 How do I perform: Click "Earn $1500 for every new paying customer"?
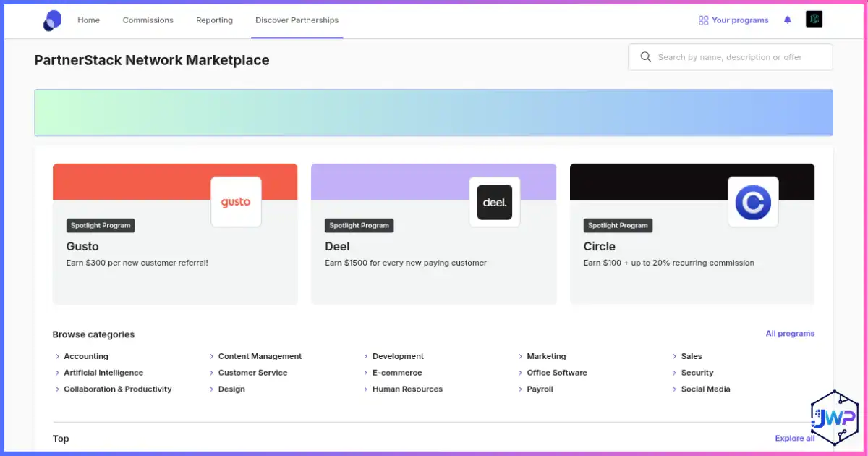click(406, 263)
